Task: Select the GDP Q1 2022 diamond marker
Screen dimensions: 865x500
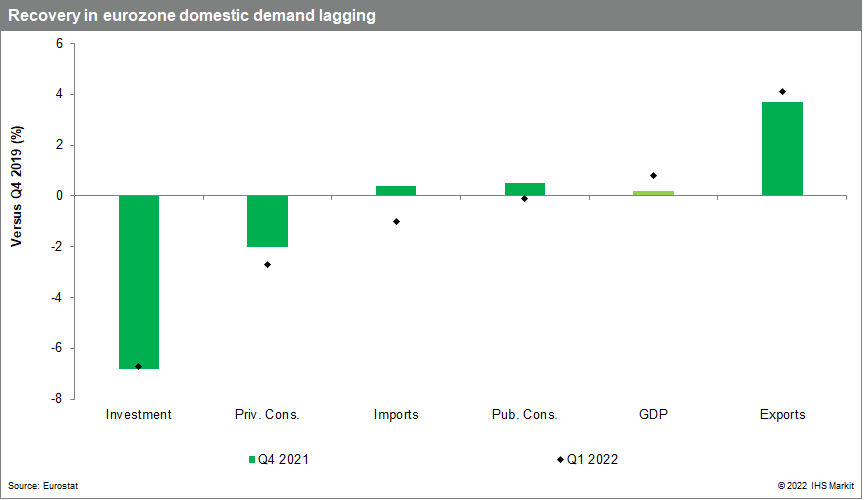Action: tap(653, 176)
